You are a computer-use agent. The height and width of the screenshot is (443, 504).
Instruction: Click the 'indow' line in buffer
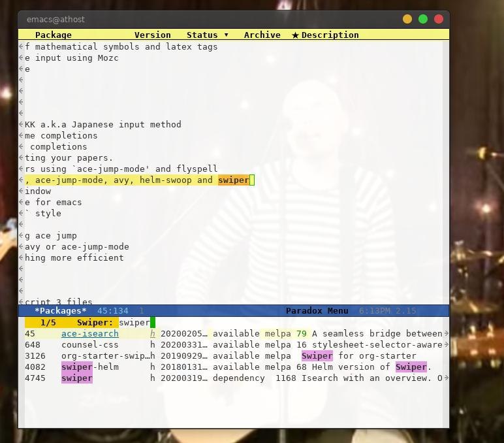(x=38, y=191)
